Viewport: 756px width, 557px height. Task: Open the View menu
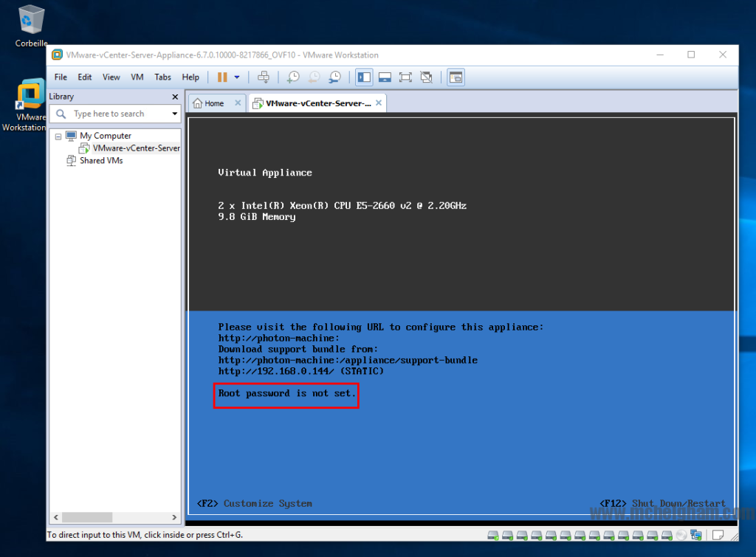pyautogui.click(x=111, y=77)
